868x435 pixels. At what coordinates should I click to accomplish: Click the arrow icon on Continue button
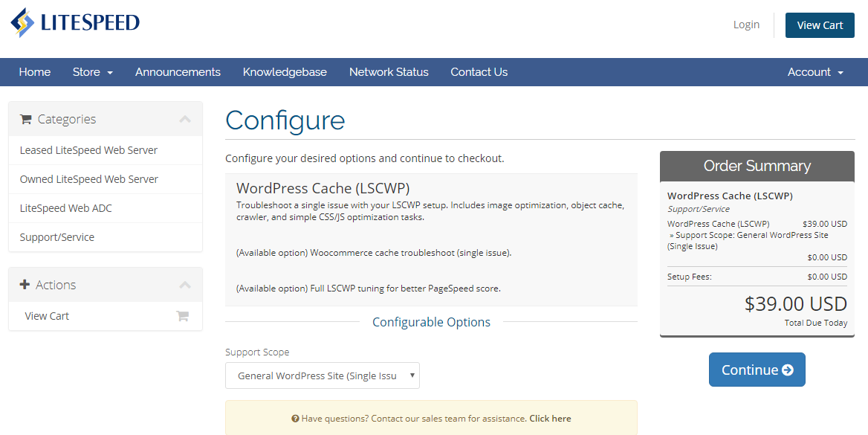click(x=787, y=370)
